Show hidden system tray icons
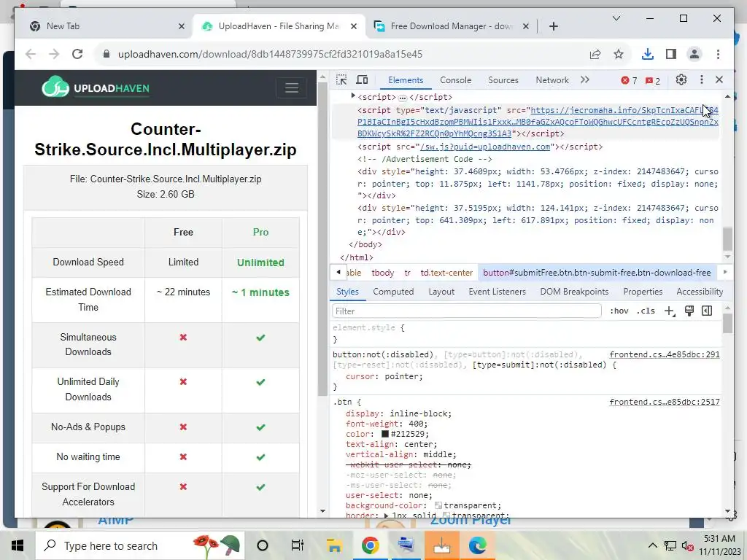 tap(653, 545)
